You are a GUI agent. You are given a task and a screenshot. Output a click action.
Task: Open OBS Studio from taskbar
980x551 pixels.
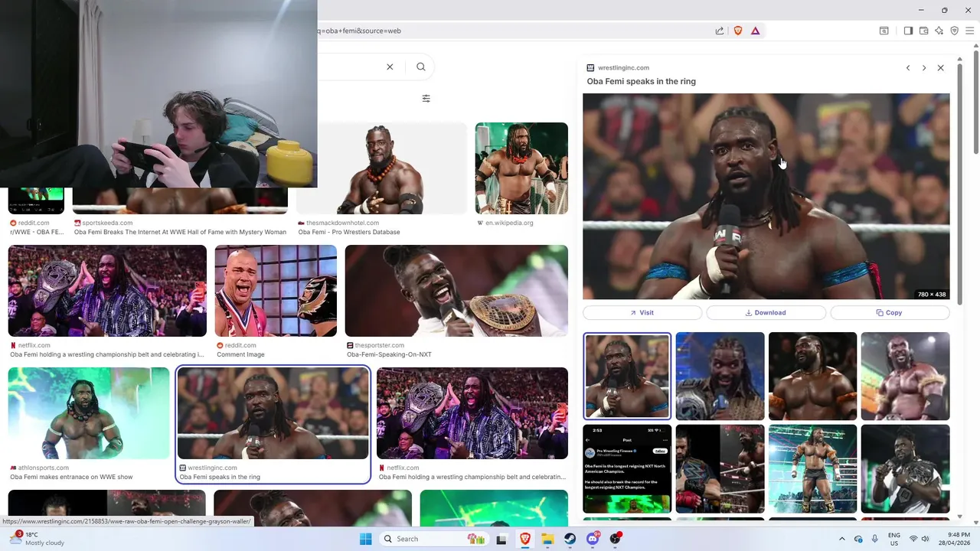[616, 539]
